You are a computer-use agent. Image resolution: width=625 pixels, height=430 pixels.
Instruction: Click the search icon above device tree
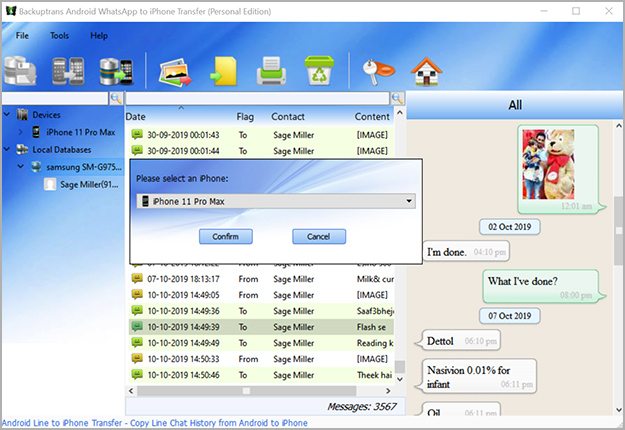[x=116, y=99]
